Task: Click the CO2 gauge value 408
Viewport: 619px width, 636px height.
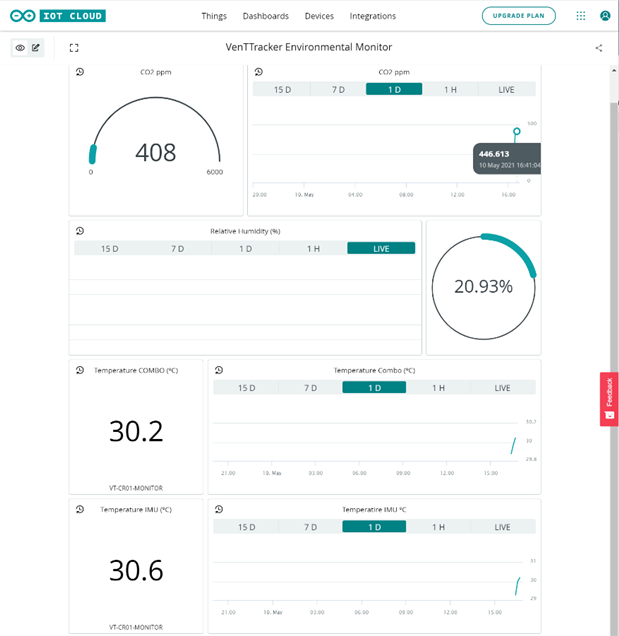Action: pos(156,153)
